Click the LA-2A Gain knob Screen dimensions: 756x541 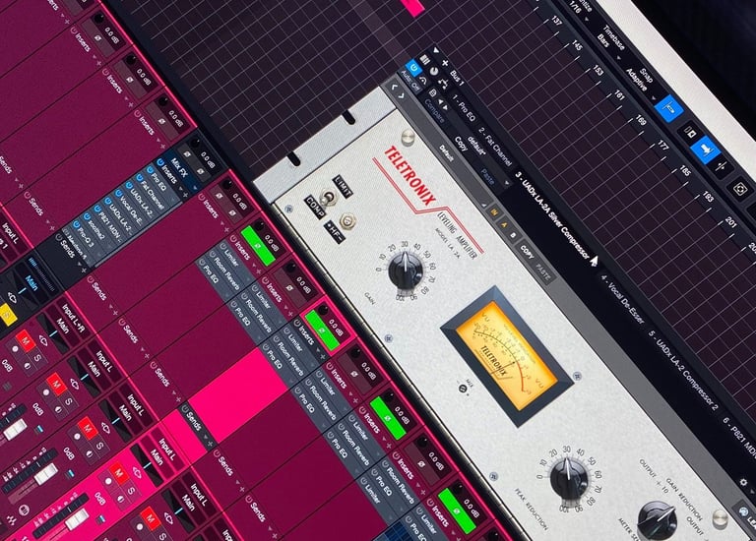pos(406,270)
